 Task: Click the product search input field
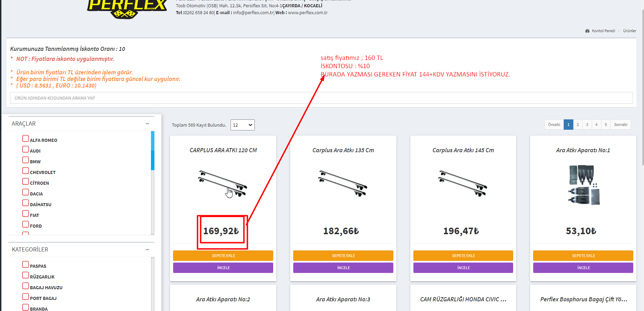(x=321, y=98)
